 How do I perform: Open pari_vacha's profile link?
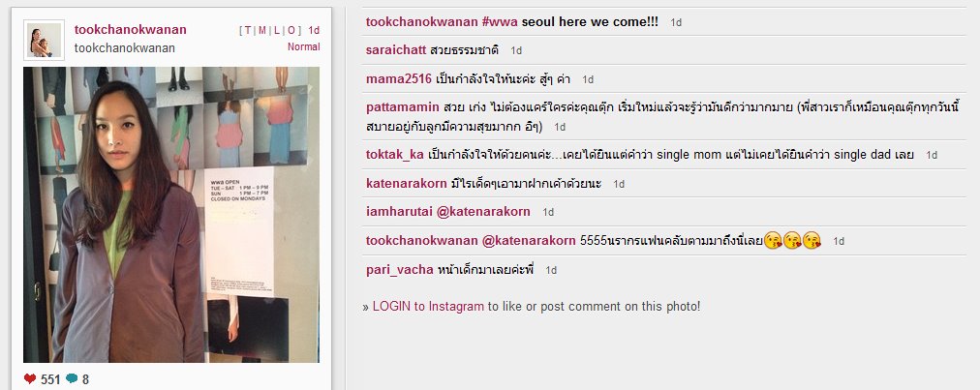(x=399, y=269)
